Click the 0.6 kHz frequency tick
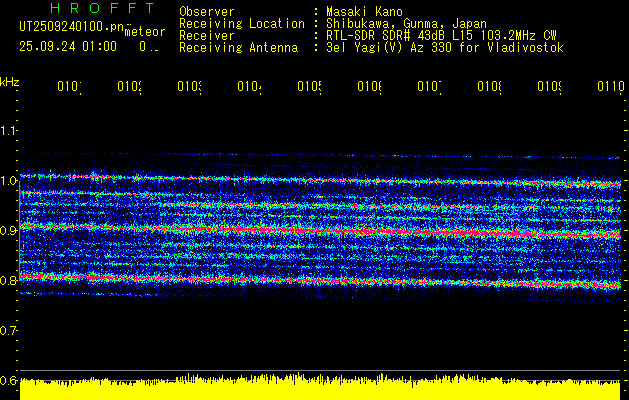Image resolution: width=629 pixels, height=400 pixels. tap(9, 381)
